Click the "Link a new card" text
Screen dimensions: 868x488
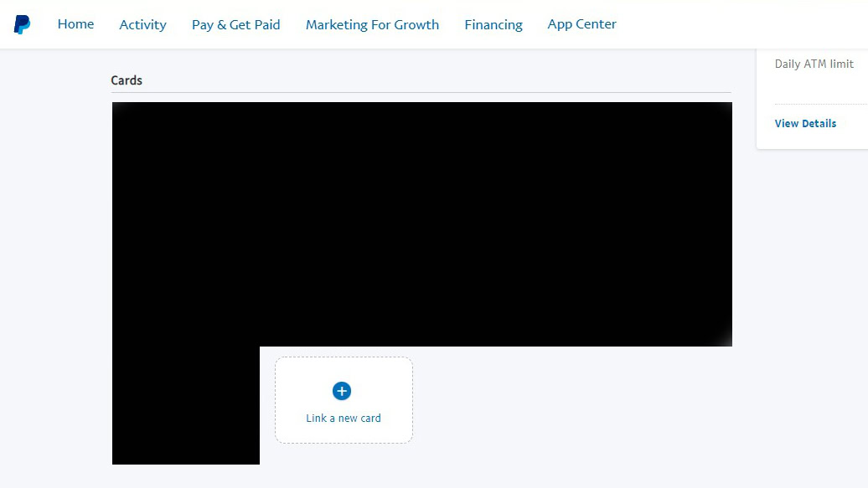tap(344, 418)
